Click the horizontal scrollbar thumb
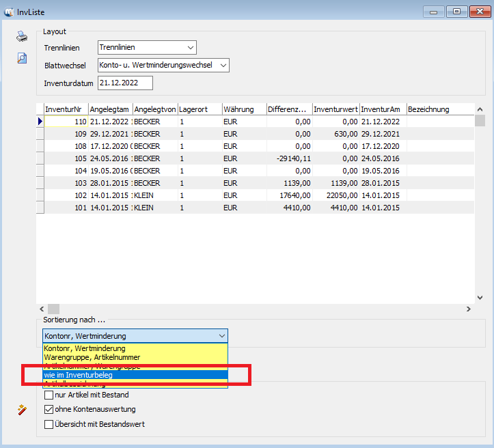This screenshot has height=448, width=494. [53, 309]
